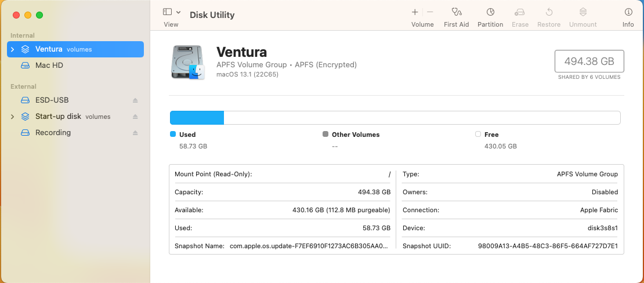Click the First Aid stethoscope icon
This screenshot has height=283, width=644.
tap(456, 12)
